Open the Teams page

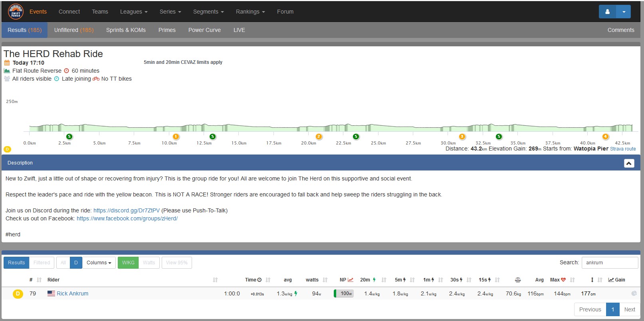[100, 12]
